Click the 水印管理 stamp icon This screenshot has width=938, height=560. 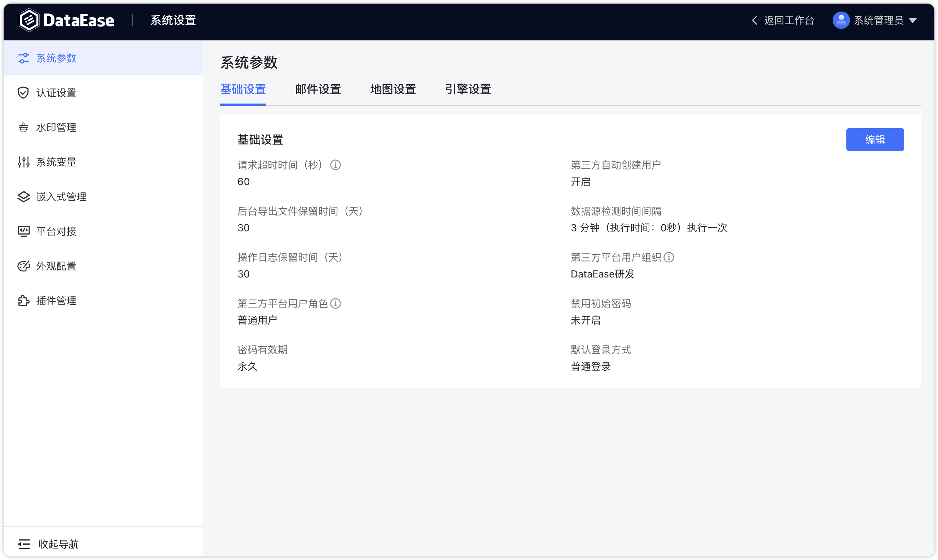point(23,127)
